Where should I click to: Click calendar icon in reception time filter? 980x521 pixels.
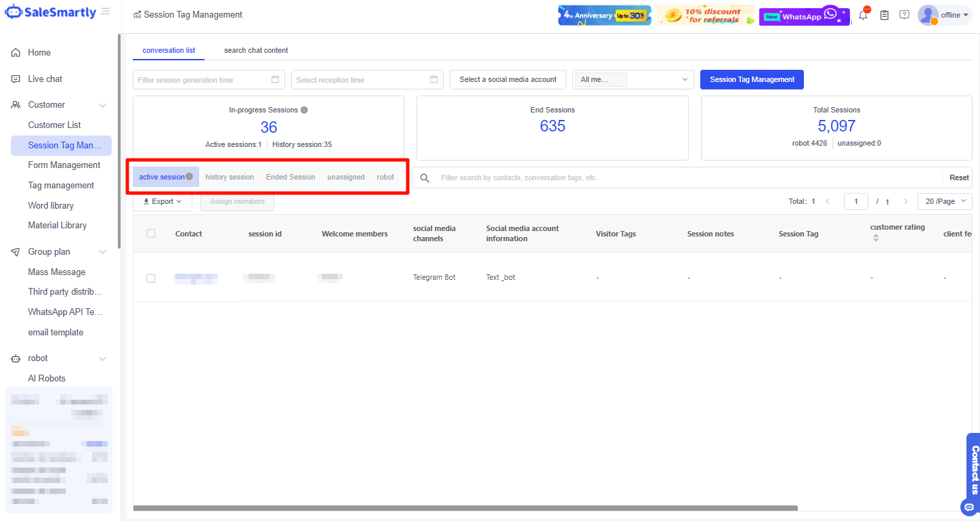(x=433, y=79)
